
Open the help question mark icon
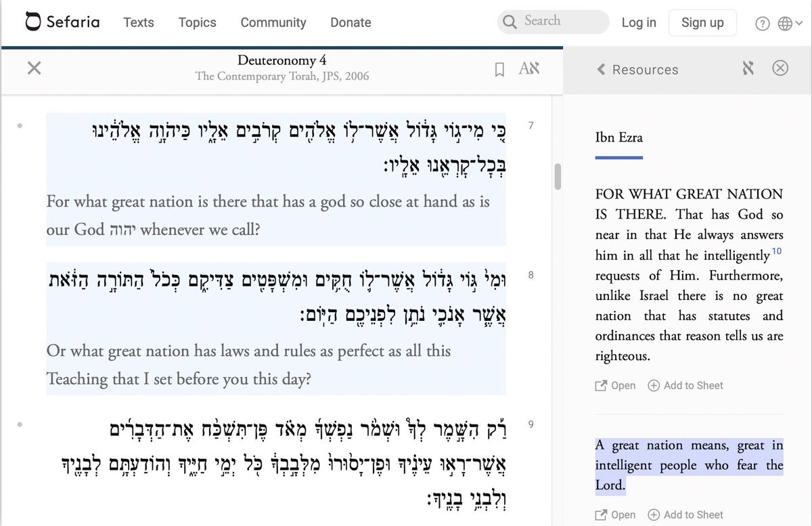pyautogui.click(x=762, y=24)
